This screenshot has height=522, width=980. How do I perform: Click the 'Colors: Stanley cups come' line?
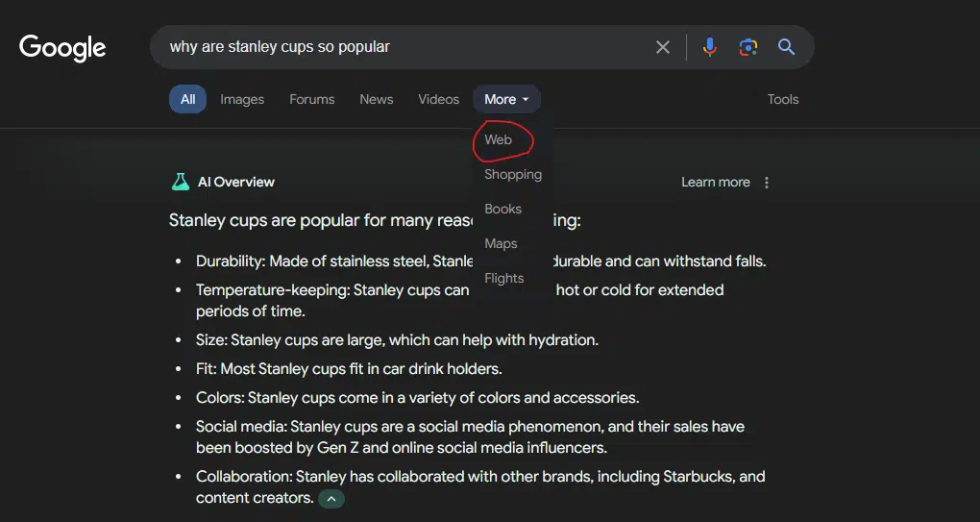pyautogui.click(x=418, y=398)
